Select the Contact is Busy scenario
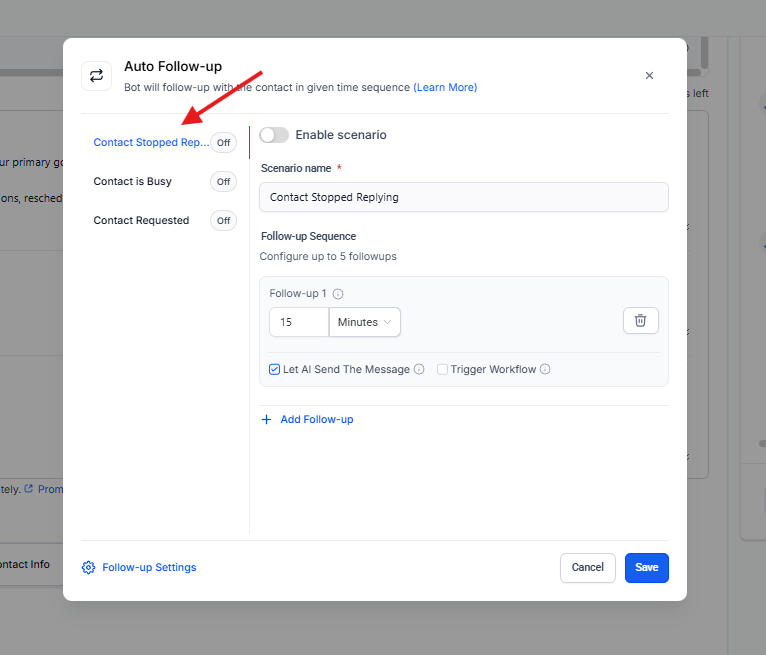Screen dimensions: 766x655 coord(132,182)
